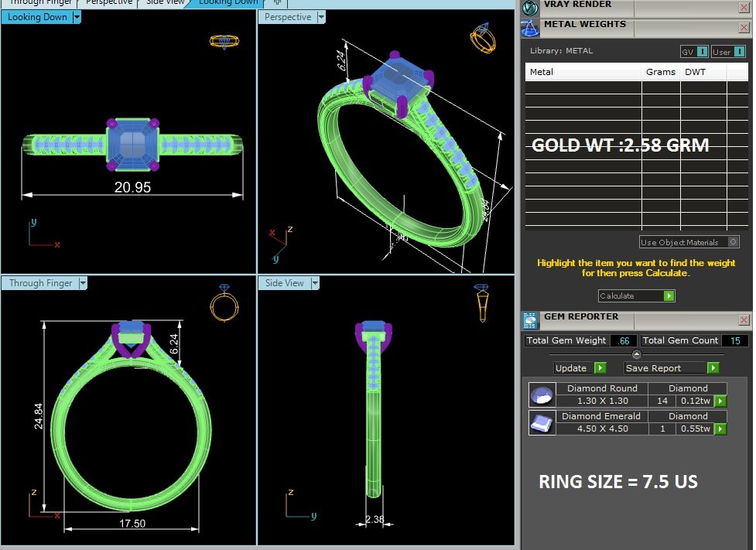This screenshot has height=550, width=756.
Task: Click the Metal Weights panel icon
Action: (529, 28)
